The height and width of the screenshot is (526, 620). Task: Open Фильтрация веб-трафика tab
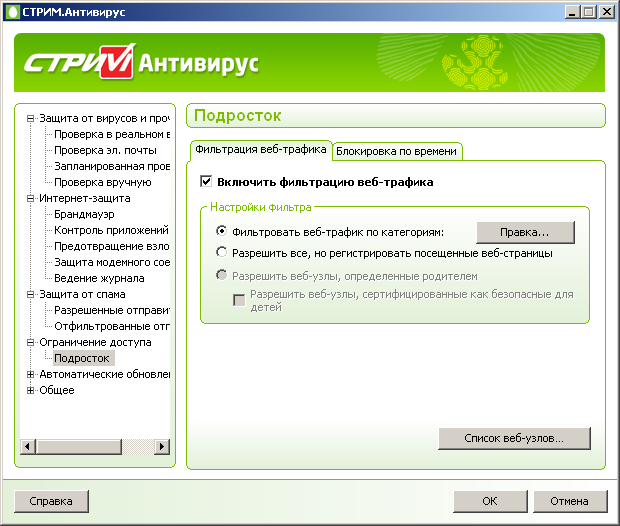(261, 149)
